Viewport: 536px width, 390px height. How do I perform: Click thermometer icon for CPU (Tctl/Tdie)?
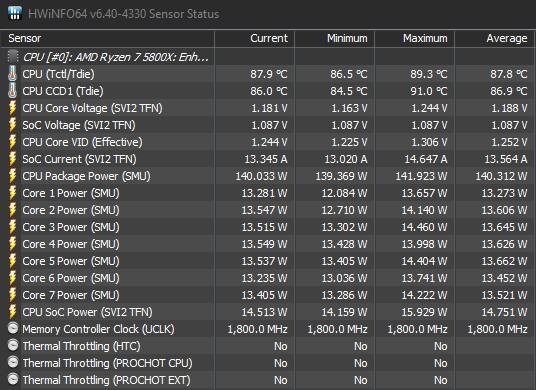tap(13, 73)
